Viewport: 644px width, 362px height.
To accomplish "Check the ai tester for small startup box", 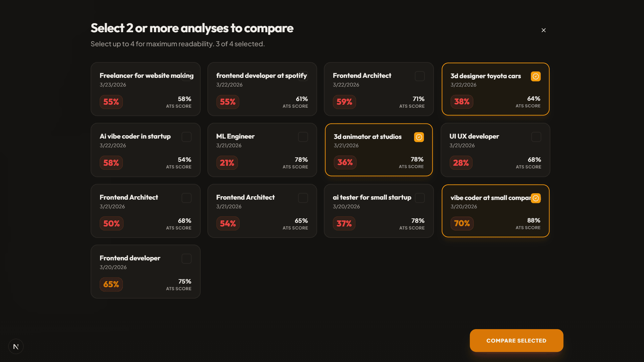I will [420, 198].
